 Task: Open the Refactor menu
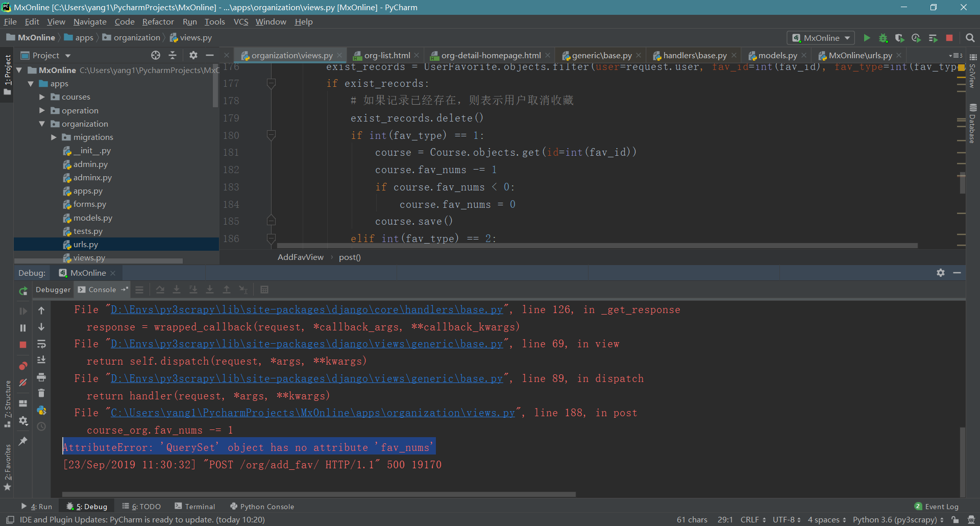coord(158,21)
